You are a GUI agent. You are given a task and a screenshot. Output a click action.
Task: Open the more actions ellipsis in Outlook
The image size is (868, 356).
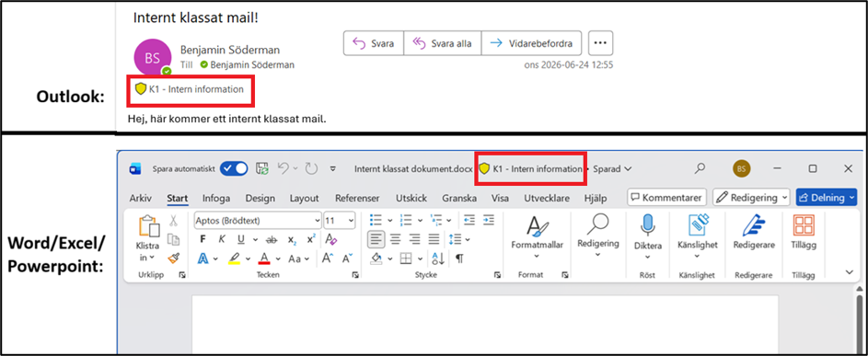click(601, 43)
